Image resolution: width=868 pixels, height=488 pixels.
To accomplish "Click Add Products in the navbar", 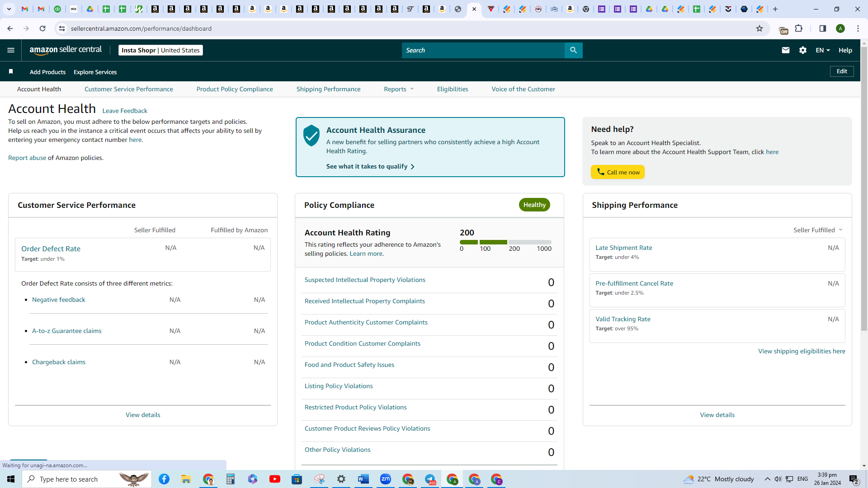I will (x=47, y=72).
